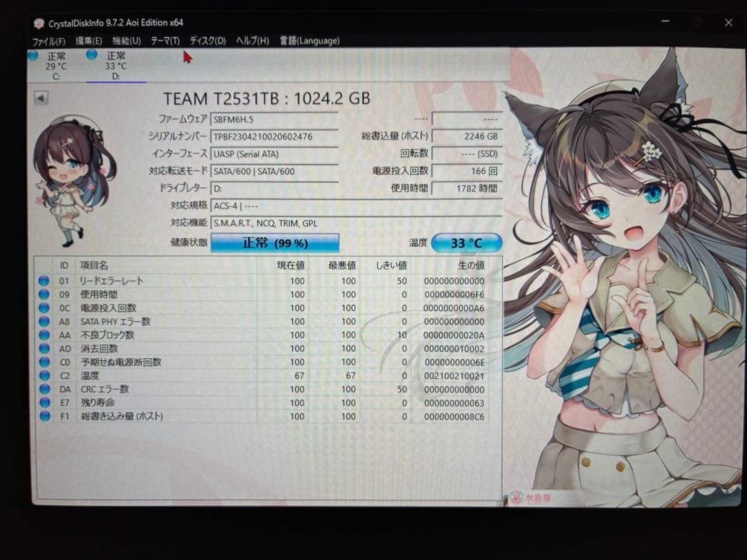Select the C: drive temperature icon
This screenshot has width=747, height=560.
32,55
